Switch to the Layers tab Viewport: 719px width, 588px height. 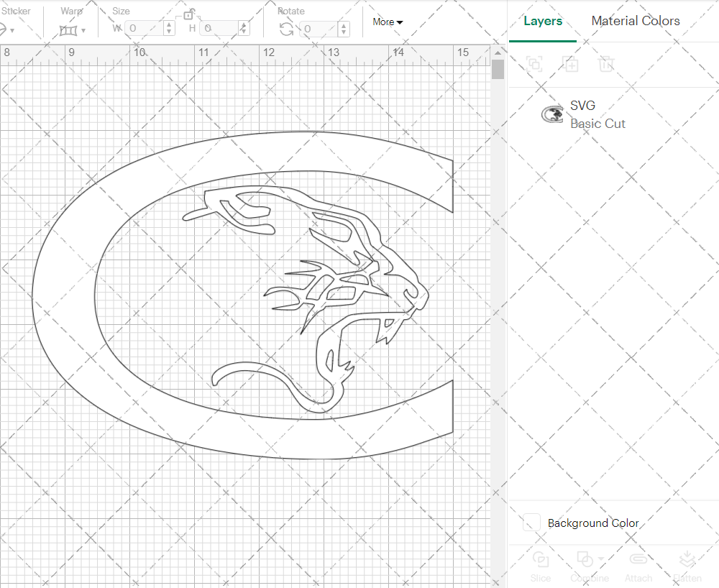543,21
